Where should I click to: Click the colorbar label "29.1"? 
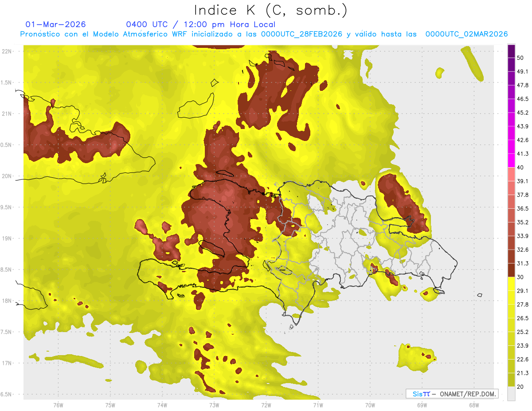523,291
